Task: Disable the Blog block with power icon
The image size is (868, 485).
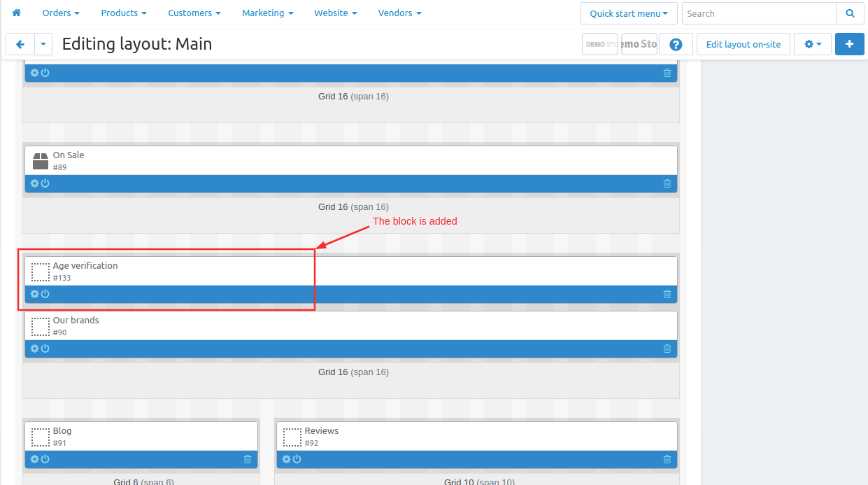Action: 45,459
